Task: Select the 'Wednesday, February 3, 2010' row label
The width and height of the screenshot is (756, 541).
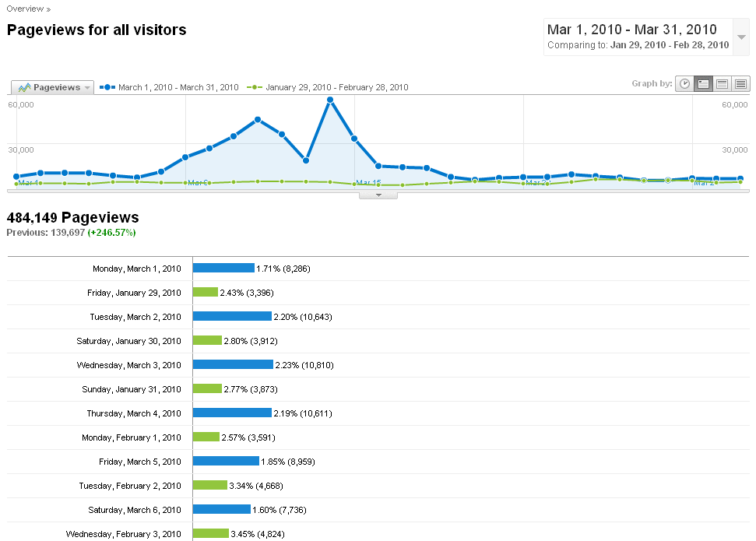Action: 124,534
